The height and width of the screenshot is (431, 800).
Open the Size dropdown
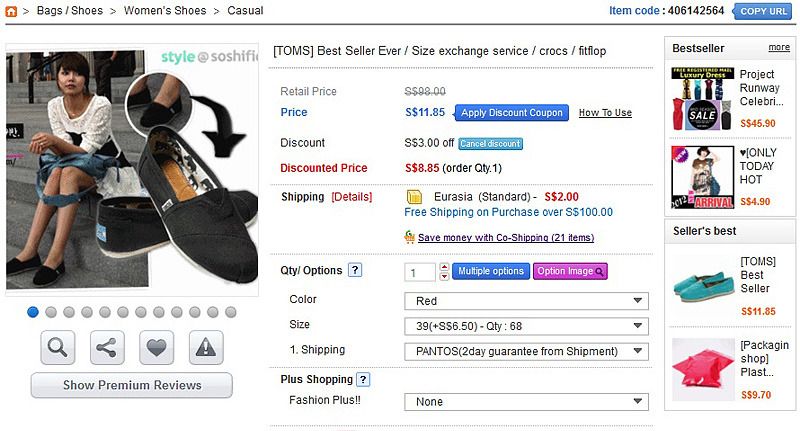pyautogui.click(x=526, y=326)
